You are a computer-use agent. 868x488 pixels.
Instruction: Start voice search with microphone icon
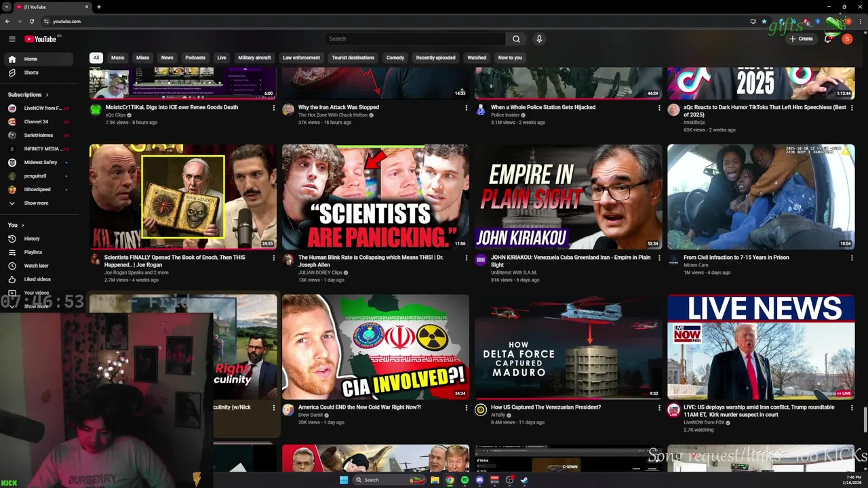coord(539,39)
